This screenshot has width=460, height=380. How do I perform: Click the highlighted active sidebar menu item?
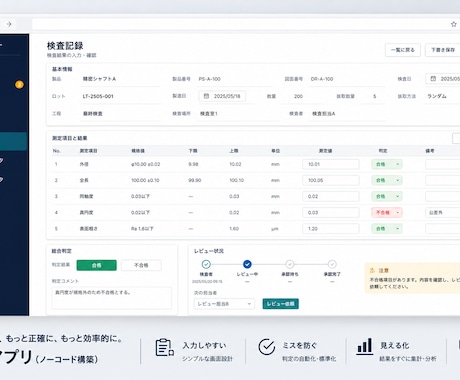(x=13, y=141)
